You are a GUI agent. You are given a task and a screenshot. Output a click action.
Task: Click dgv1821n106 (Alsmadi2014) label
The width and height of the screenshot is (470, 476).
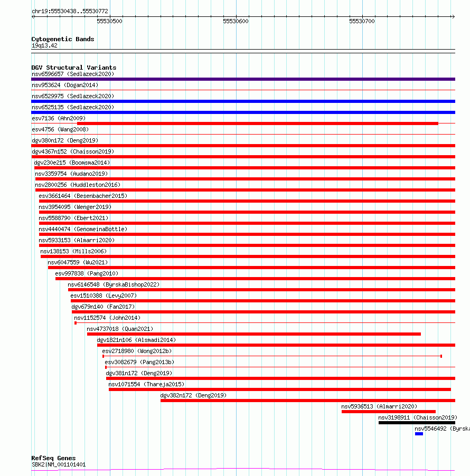point(136,340)
